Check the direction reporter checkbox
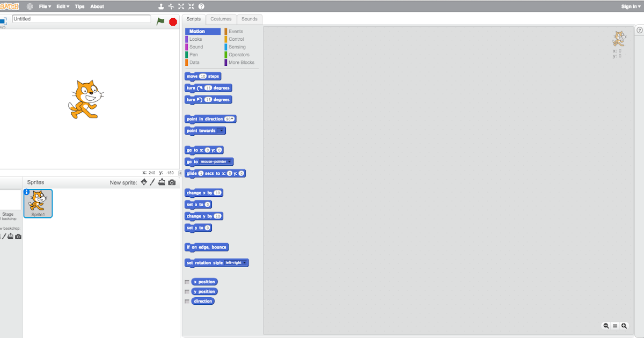Image resolution: width=644 pixels, height=338 pixels. click(187, 301)
